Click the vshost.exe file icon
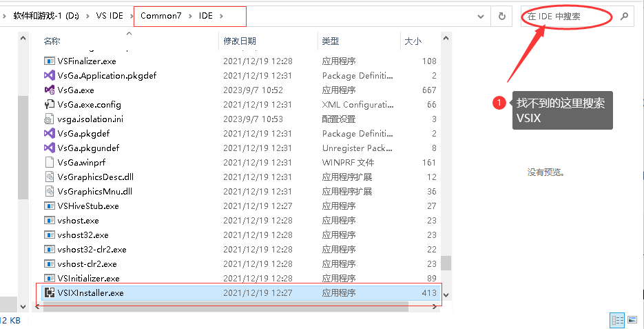The height and width of the screenshot is (329, 644). coord(50,221)
